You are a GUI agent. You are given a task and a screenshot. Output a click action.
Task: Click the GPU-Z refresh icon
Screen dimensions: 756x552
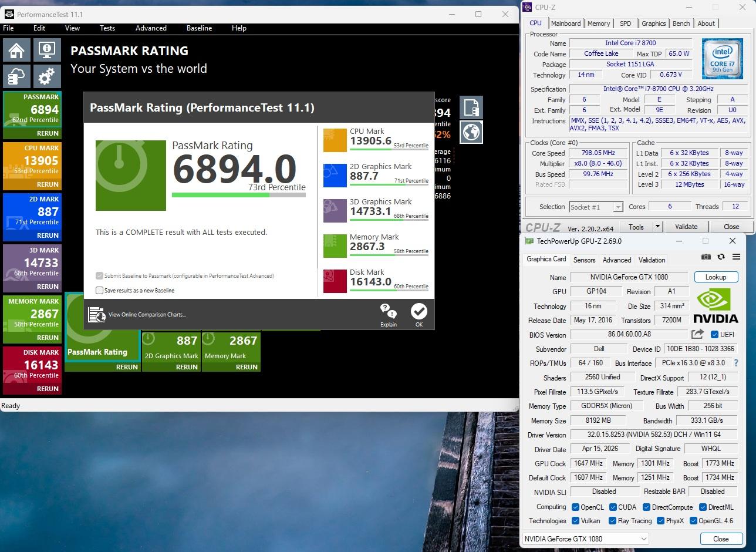721,257
